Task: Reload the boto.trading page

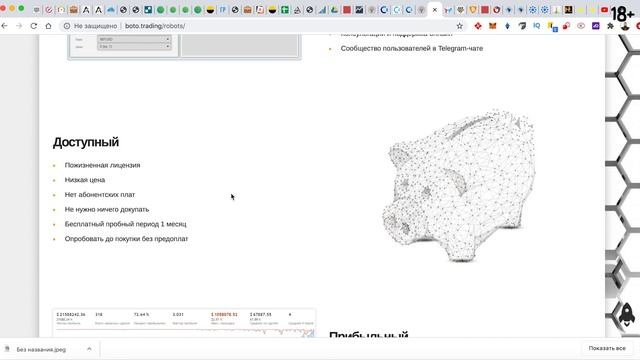Action: (x=34, y=26)
